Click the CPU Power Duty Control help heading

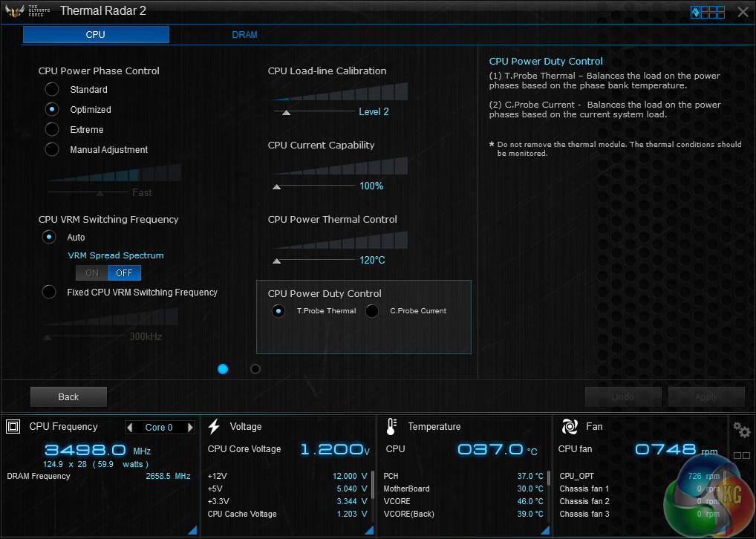[x=546, y=61]
